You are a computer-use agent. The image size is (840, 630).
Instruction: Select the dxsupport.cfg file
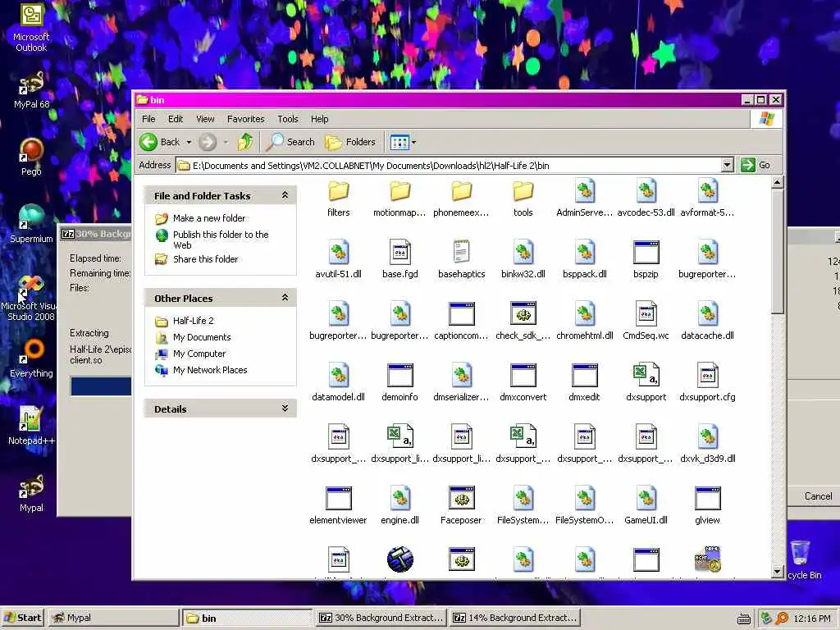[x=708, y=383]
